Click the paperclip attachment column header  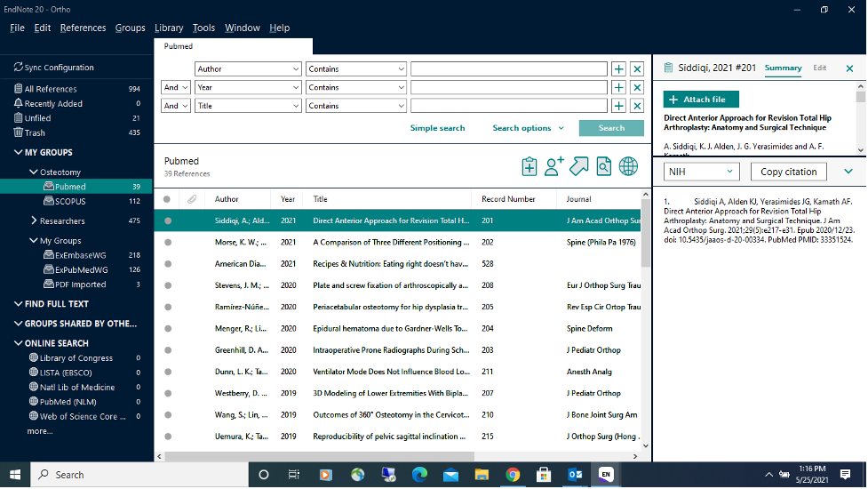click(192, 199)
